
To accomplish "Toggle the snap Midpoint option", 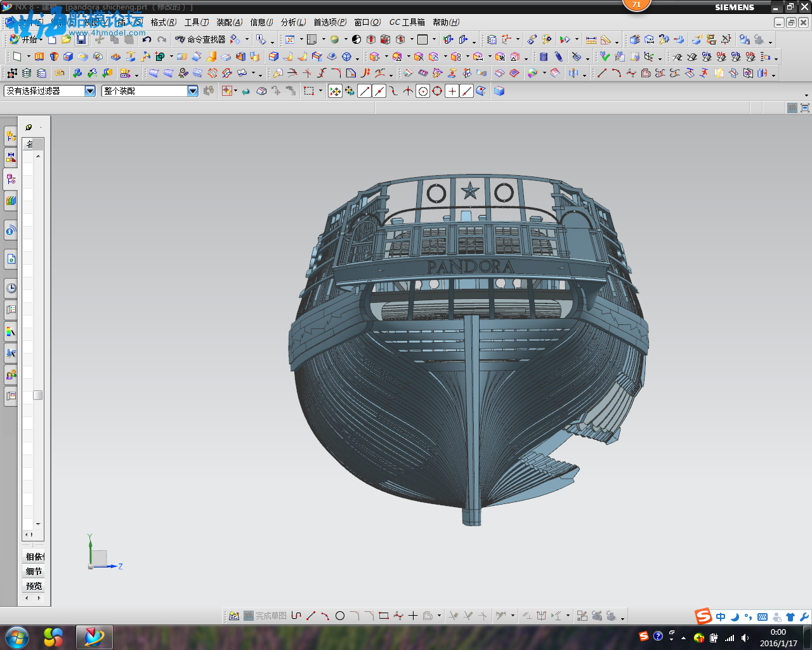I will (x=379, y=91).
